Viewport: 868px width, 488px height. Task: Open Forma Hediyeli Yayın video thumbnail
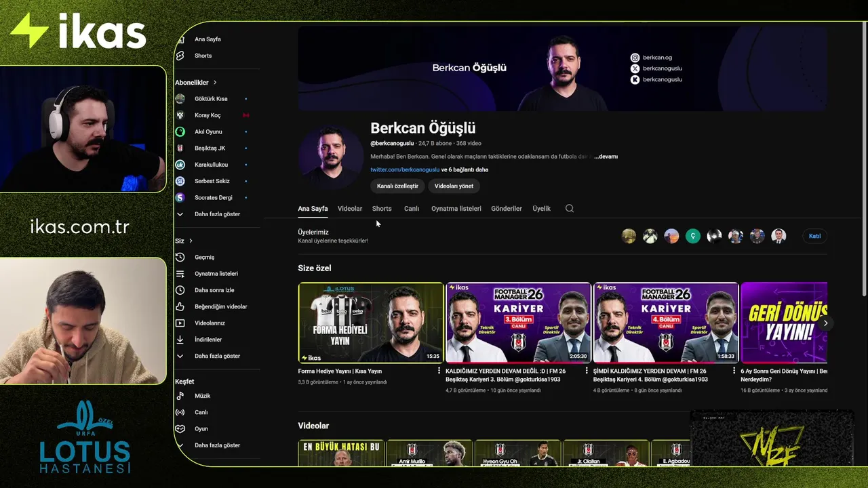[371, 323]
